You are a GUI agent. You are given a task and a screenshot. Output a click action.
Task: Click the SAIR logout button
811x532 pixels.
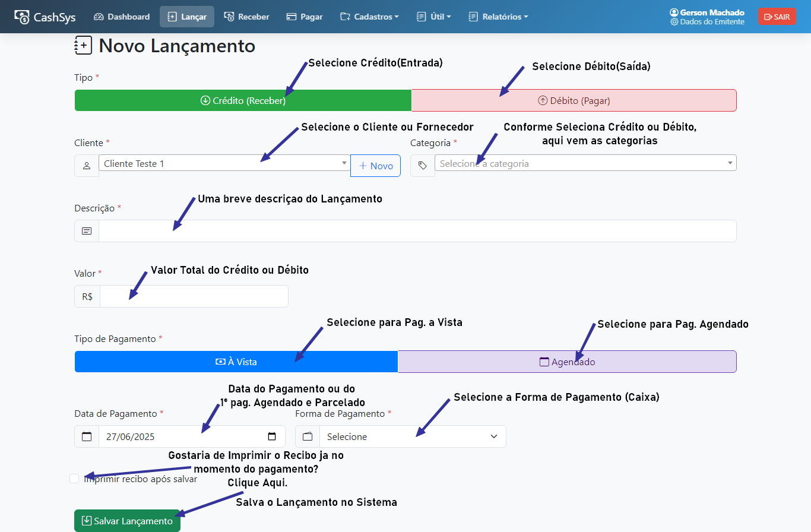[x=777, y=17]
